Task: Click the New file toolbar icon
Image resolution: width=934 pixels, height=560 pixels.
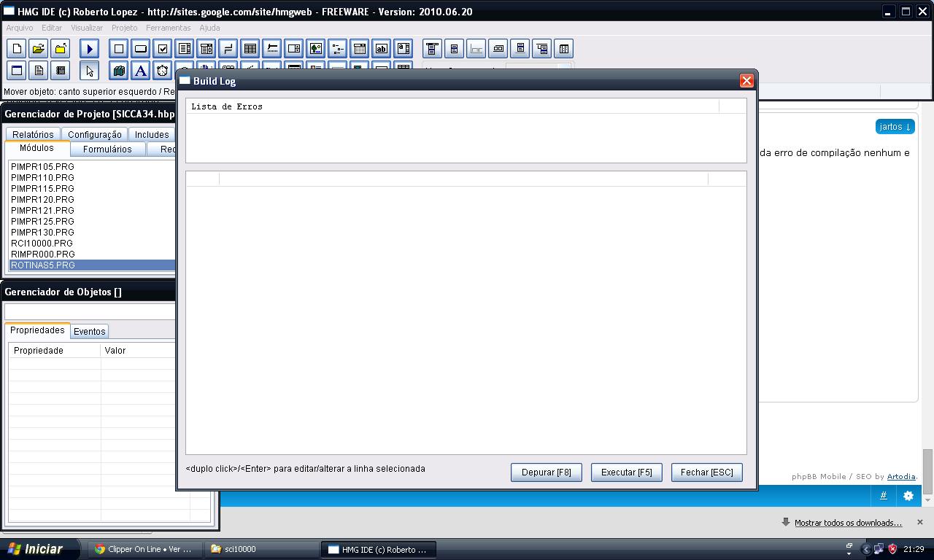Action: pyautogui.click(x=17, y=49)
